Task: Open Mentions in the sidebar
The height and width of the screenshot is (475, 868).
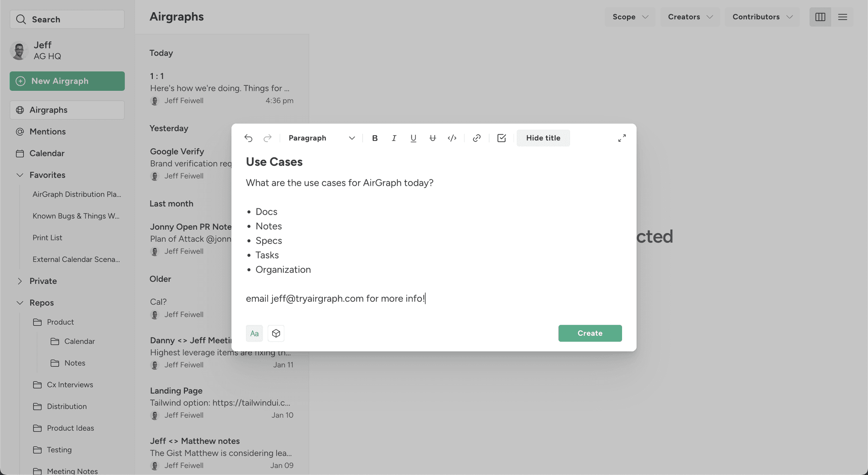Action: point(47,132)
